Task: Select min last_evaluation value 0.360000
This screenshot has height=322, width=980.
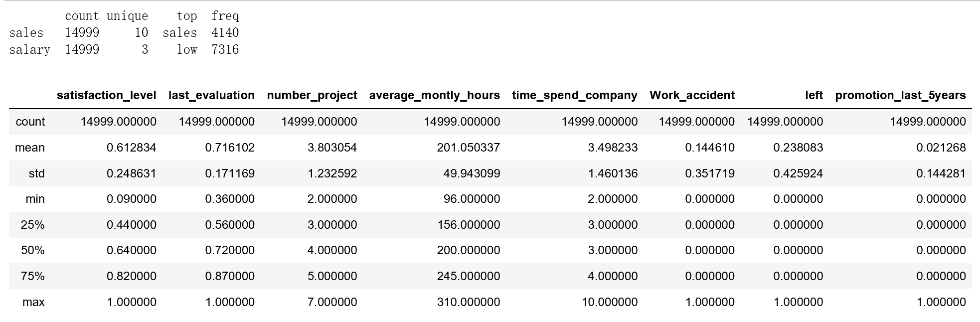Action: [230, 199]
